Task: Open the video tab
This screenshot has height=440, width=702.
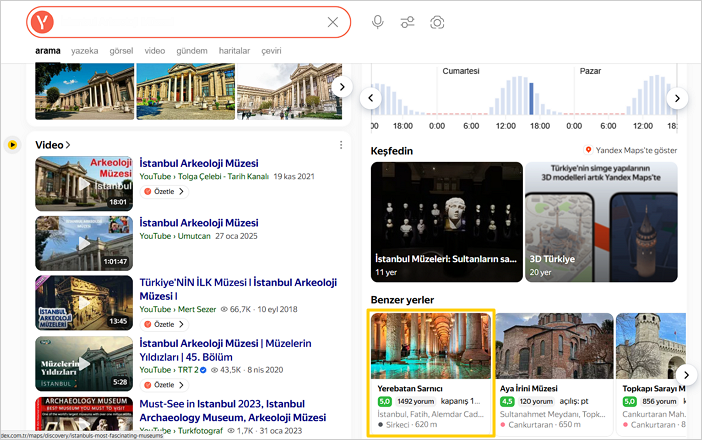Action: tap(155, 51)
